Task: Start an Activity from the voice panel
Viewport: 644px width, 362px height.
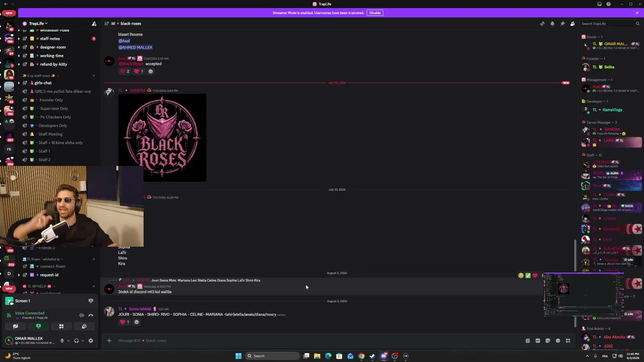Action: click(61, 326)
